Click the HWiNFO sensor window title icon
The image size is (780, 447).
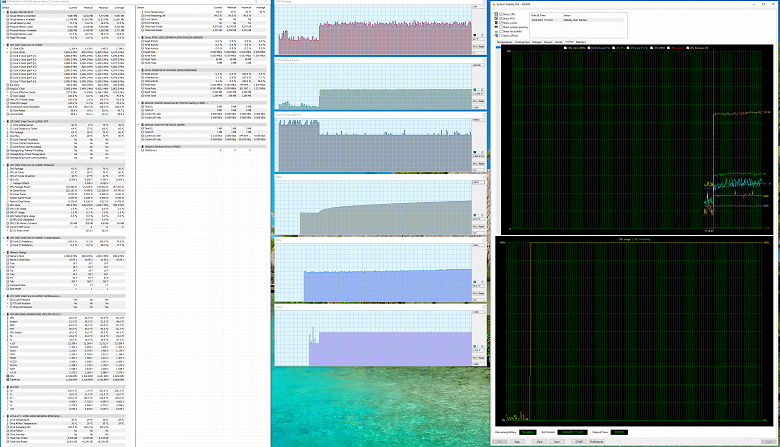coord(3,2)
